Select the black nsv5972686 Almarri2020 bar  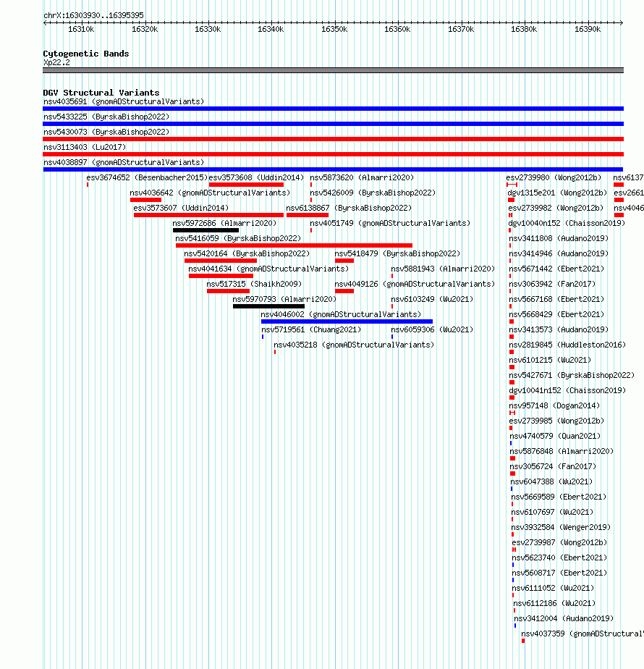206,230
